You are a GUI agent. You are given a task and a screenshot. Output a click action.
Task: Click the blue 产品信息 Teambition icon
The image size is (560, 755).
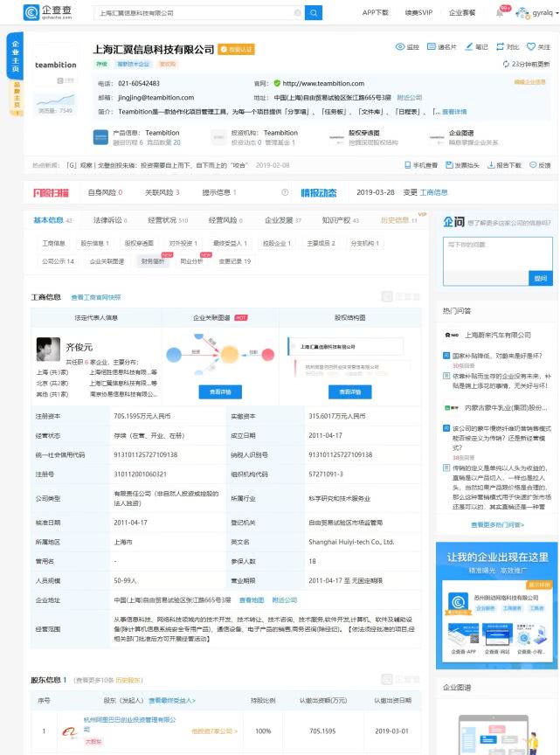pos(100,137)
